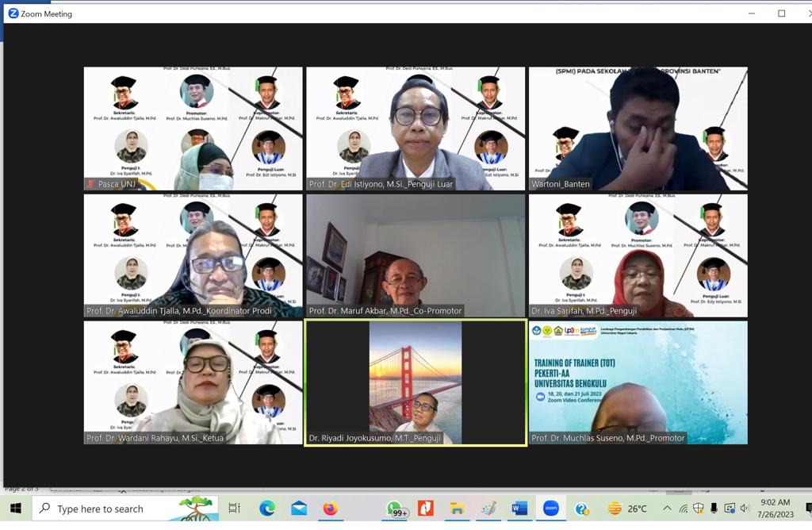Select the Wartoni_Banten video tile
Screen dimensions: 812x530
(x=638, y=129)
